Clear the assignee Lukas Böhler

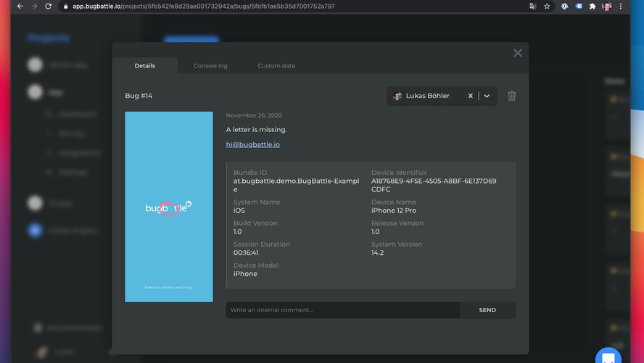point(470,96)
